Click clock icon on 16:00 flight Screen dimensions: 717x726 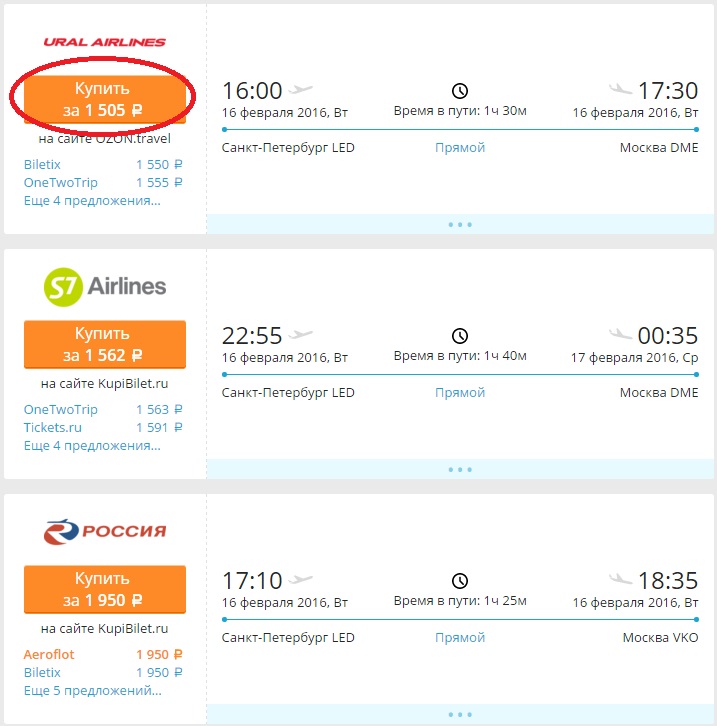click(x=460, y=91)
